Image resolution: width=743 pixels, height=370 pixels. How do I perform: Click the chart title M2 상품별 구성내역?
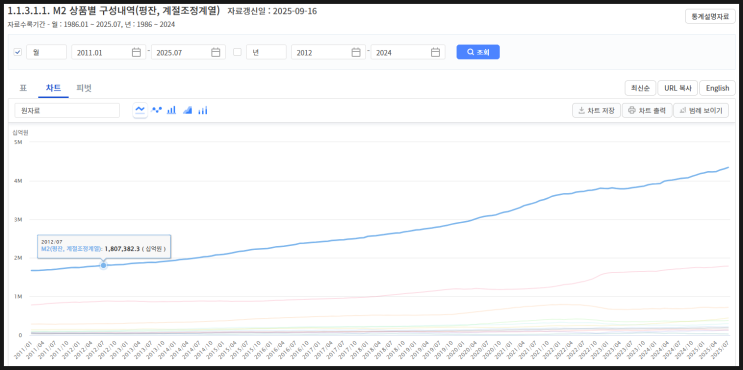coord(114,11)
